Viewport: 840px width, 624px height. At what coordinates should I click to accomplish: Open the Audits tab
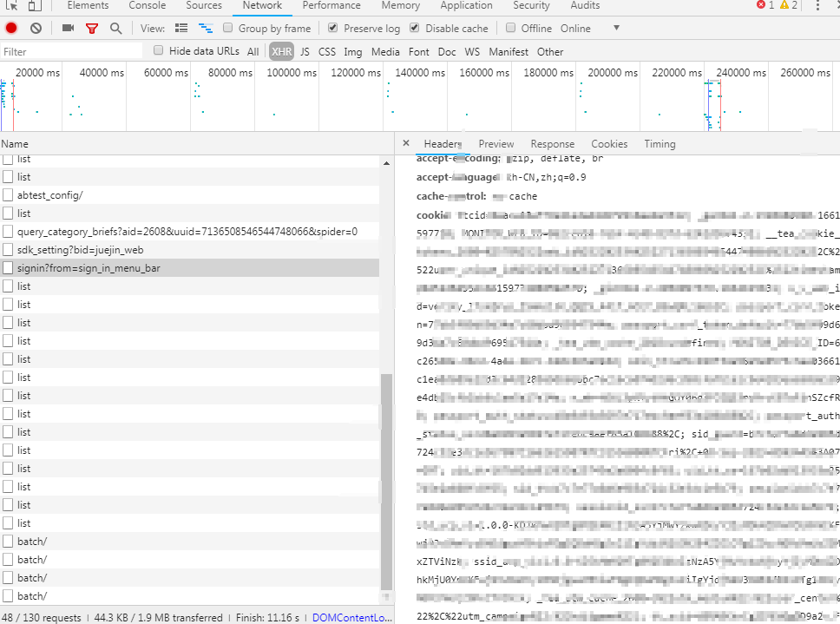tap(585, 5)
